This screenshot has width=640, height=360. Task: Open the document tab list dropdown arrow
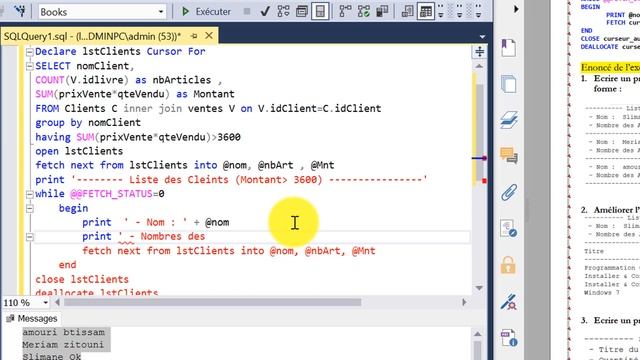pyautogui.click(x=482, y=37)
